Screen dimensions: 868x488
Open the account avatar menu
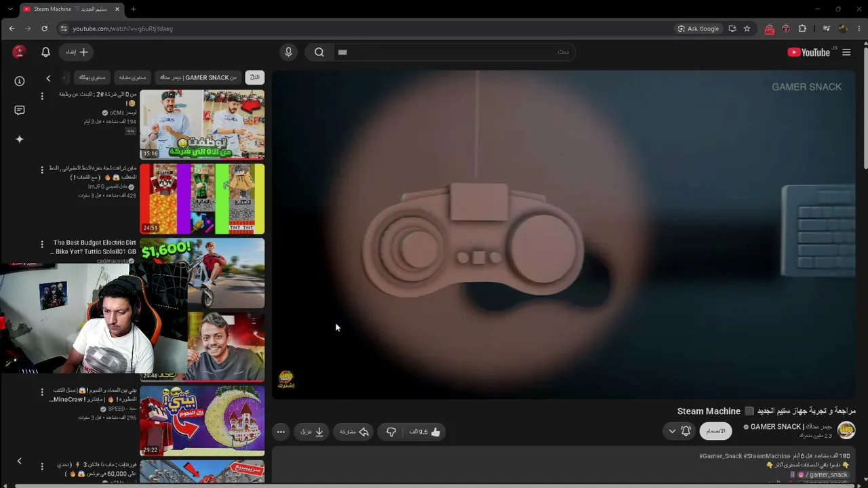pos(19,52)
